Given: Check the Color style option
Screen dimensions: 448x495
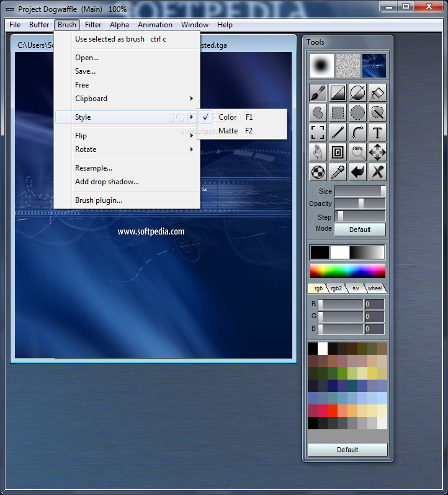Looking at the screenshot, I should point(242,117).
